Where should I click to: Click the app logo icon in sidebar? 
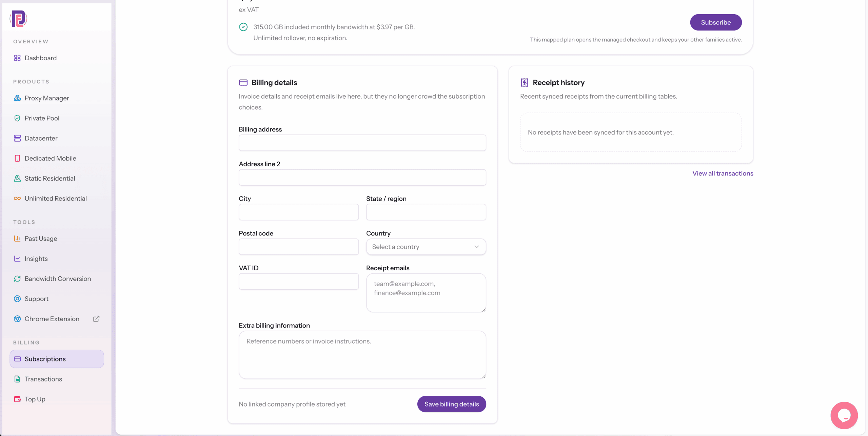pyautogui.click(x=18, y=19)
